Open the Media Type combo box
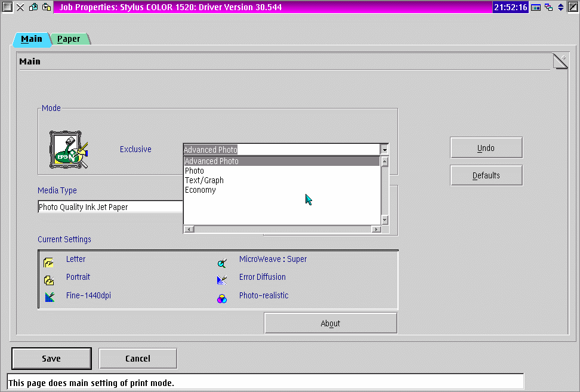 click(x=110, y=206)
